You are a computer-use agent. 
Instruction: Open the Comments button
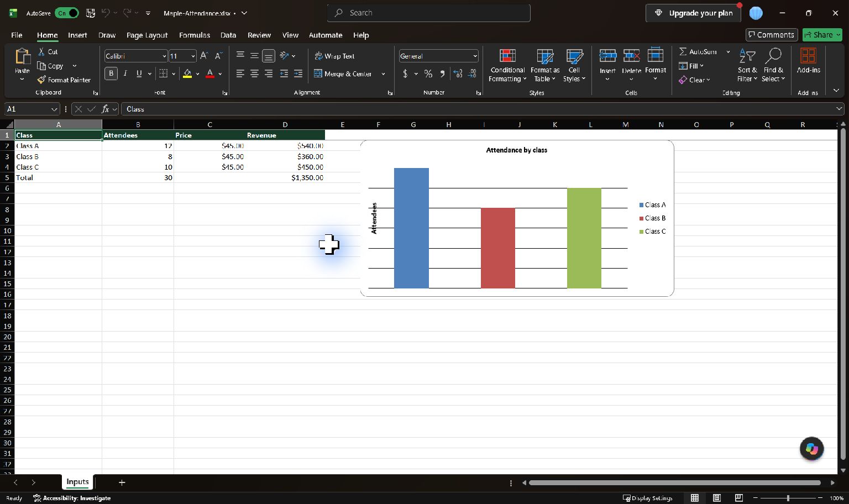(772, 35)
